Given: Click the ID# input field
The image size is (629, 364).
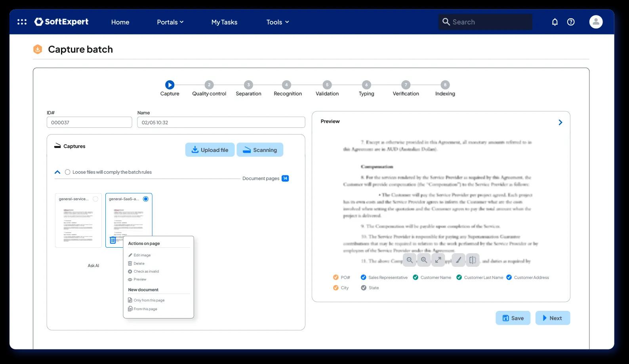Looking at the screenshot, I should tap(90, 122).
